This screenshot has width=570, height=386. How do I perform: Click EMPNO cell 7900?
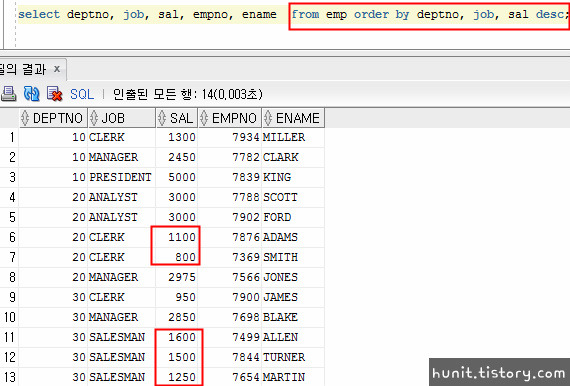tap(230, 297)
